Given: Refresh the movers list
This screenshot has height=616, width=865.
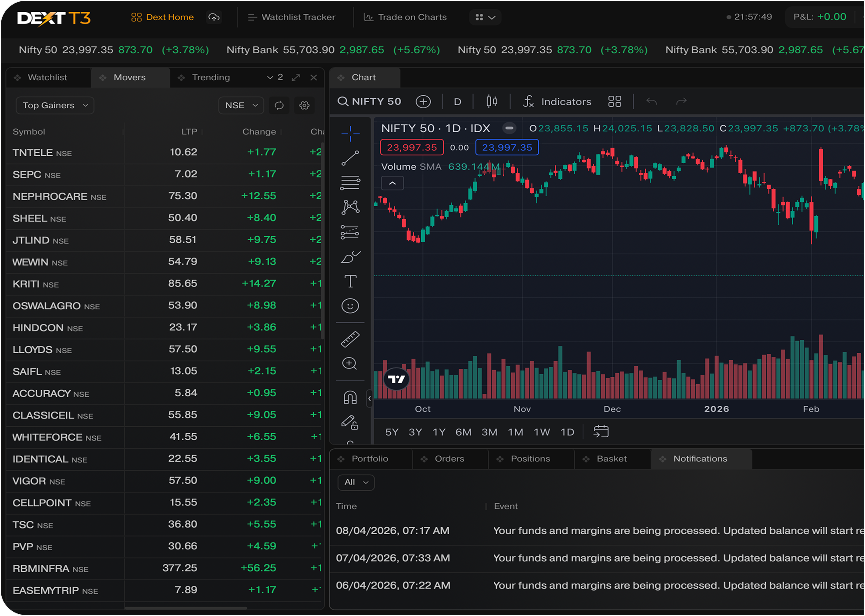Looking at the screenshot, I should coord(279,106).
